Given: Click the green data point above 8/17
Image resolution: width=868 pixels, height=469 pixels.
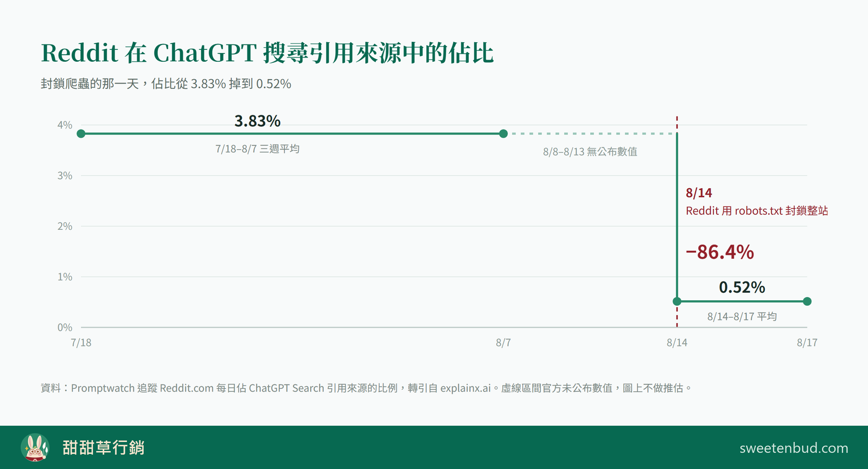Looking at the screenshot, I should click(807, 301).
